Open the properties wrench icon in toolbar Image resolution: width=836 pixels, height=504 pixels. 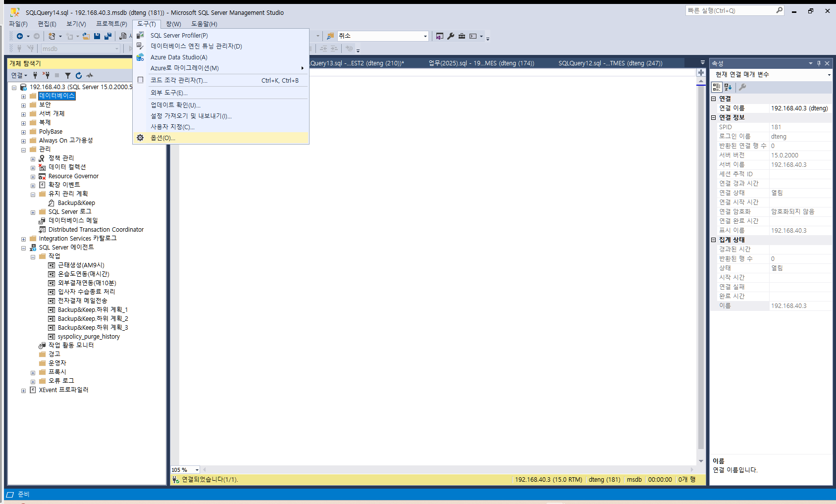451,36
